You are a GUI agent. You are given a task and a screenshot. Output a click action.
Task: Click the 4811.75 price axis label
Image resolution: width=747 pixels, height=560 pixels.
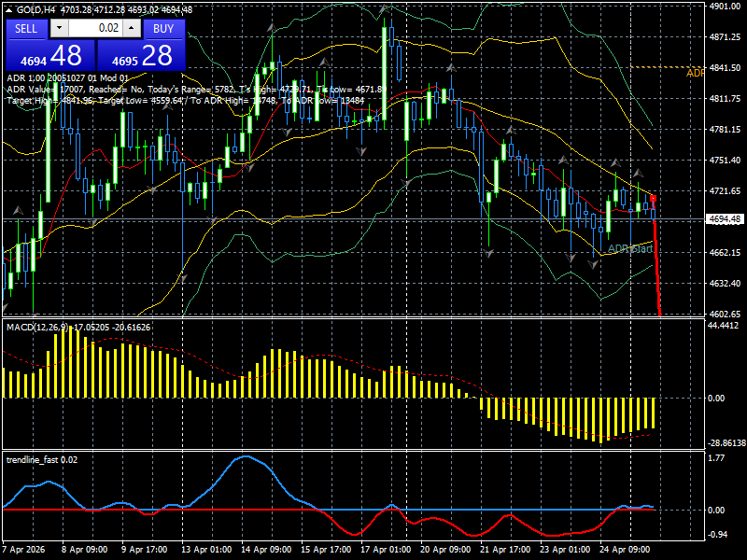[x=725, y=99]
